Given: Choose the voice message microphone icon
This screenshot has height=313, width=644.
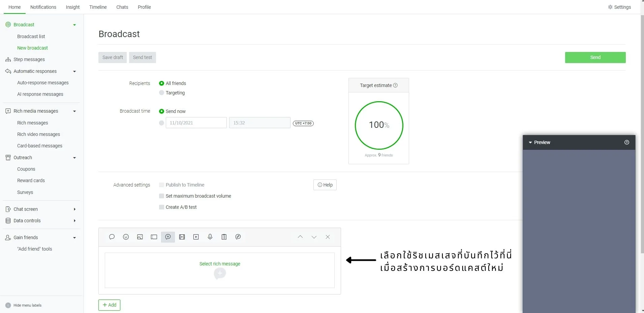Looking at the screenshot, I should pyautogui.click(x=210, y=237).
